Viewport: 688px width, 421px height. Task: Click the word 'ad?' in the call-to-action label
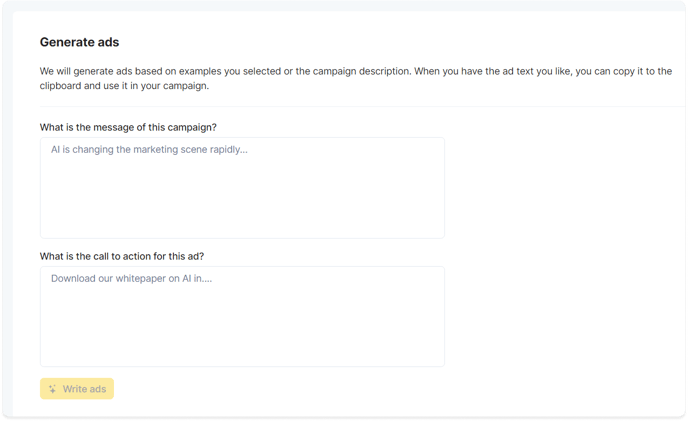coord(196,256)
